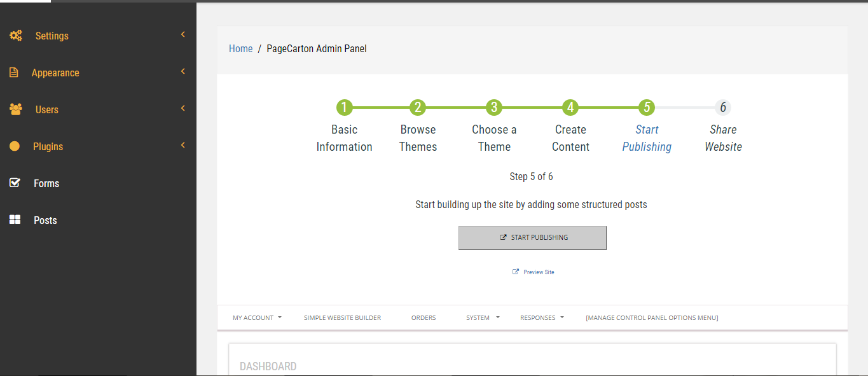868x376 pixels.
Task: Click the Forms checkmark icon
Action: pyautogui.click(x=15, y=183)
